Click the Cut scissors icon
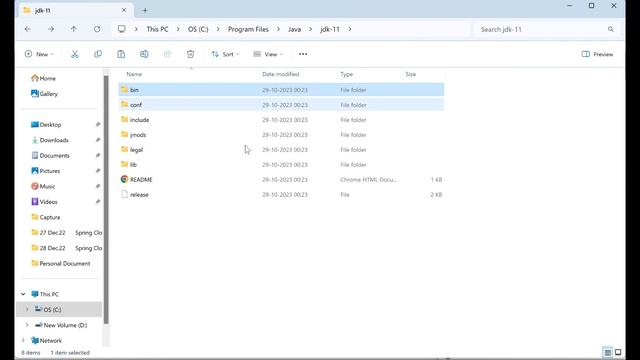640x360 pixels. point(75,54)
